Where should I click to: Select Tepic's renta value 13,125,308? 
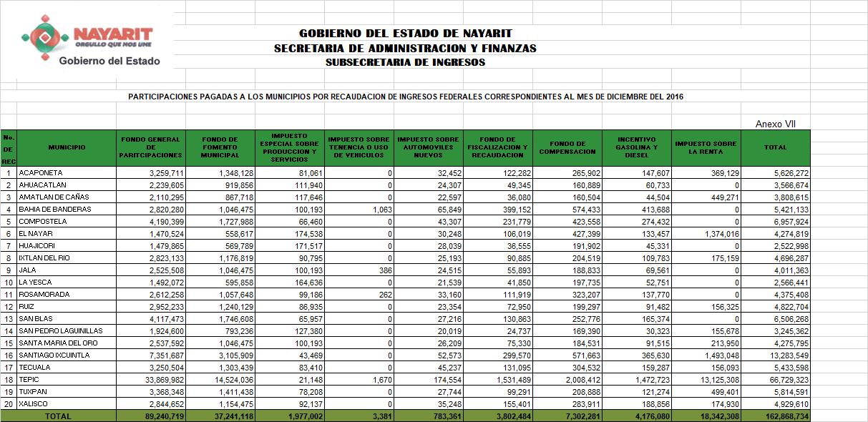pos(720,380)
